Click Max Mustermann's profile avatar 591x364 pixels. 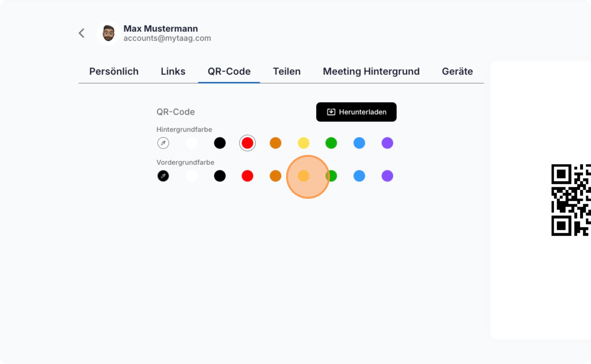click(108, 33)
